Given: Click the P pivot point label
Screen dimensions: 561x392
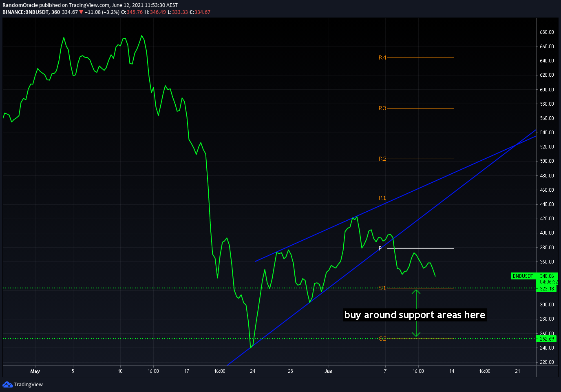Looking at the screenshot, I should pyautogui.click(x=380, y=248).
